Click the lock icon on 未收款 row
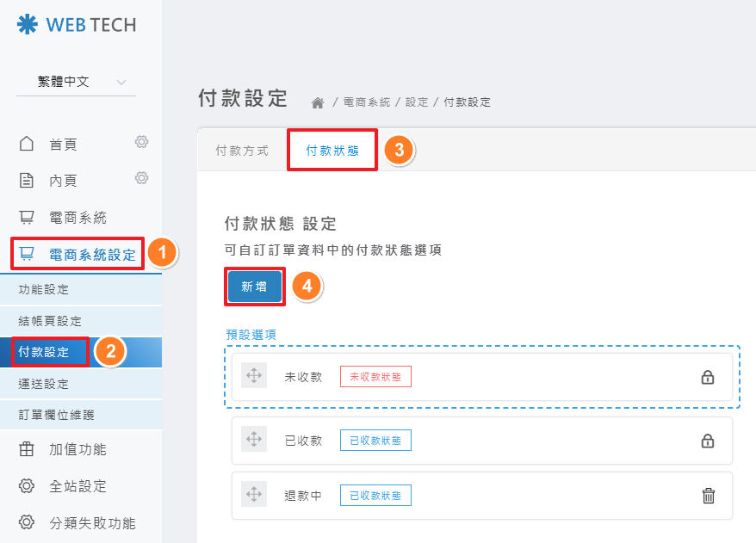The height and width of the screenshot is (543, 756). [x=708, y=377]
